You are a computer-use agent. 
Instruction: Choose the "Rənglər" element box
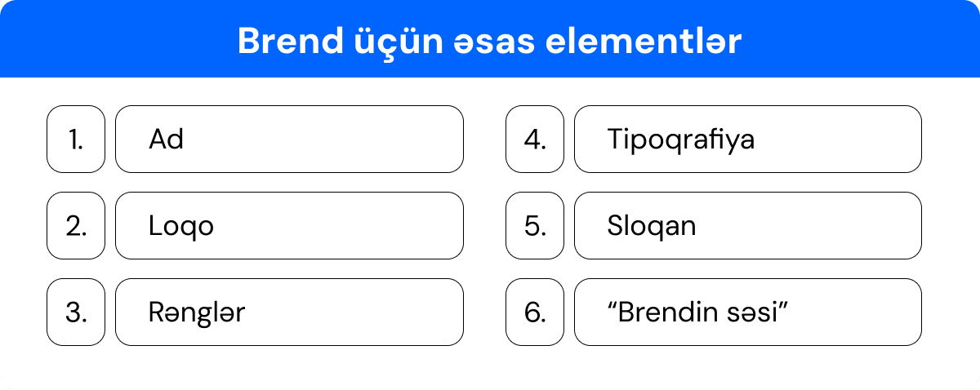tap(289, 312)
